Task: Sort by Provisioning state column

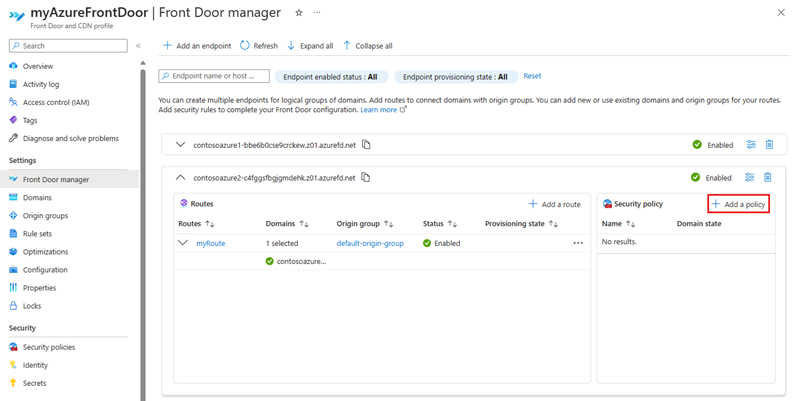Action: pyautogui.click(x=522, y=224)
